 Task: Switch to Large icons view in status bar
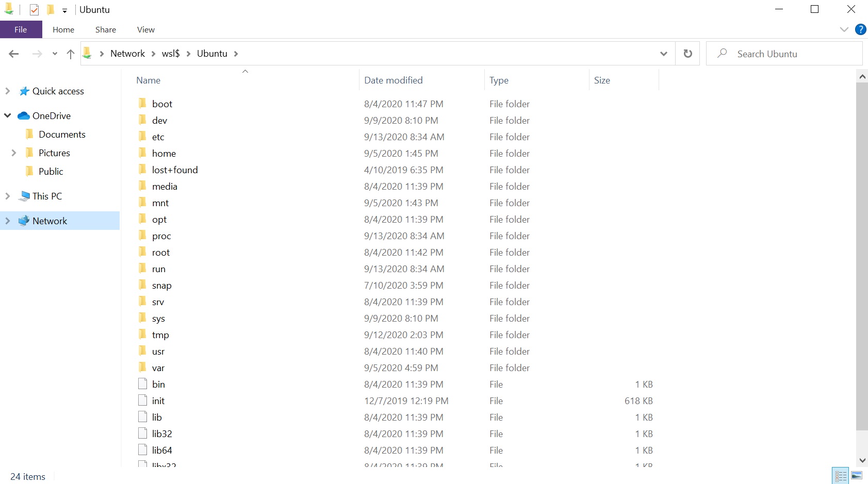tap(857, 476)
